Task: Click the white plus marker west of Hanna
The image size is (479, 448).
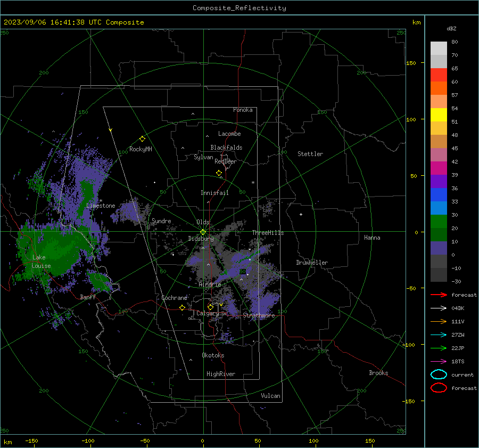Action: coord(301,214)
